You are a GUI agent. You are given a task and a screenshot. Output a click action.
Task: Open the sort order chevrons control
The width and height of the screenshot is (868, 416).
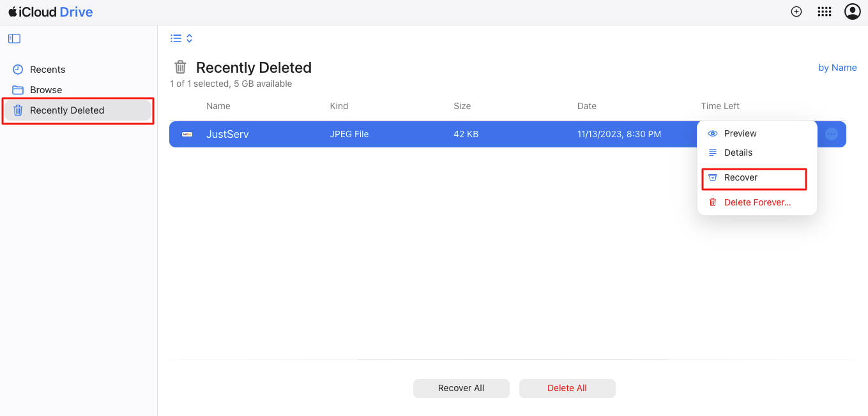(x=188, y=38)
